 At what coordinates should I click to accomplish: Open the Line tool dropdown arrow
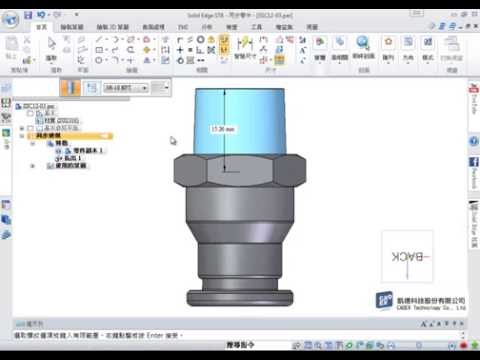[106, 40]
